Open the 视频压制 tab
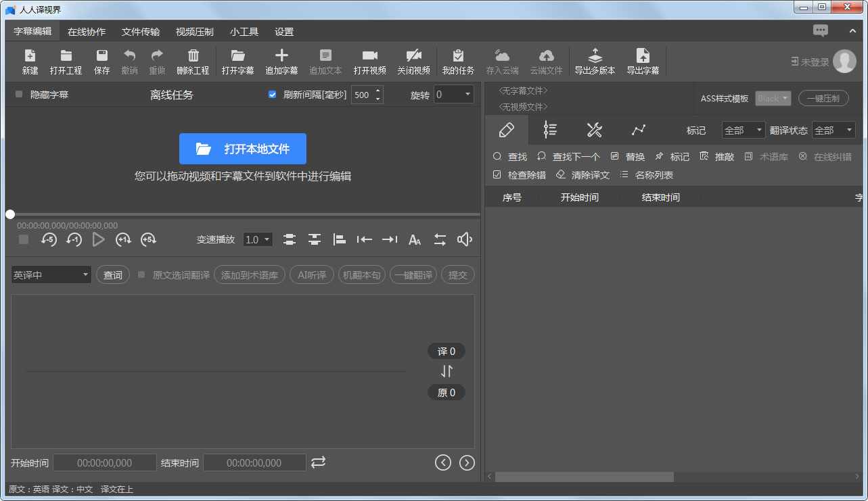The image size is (868, 501). 195,31
